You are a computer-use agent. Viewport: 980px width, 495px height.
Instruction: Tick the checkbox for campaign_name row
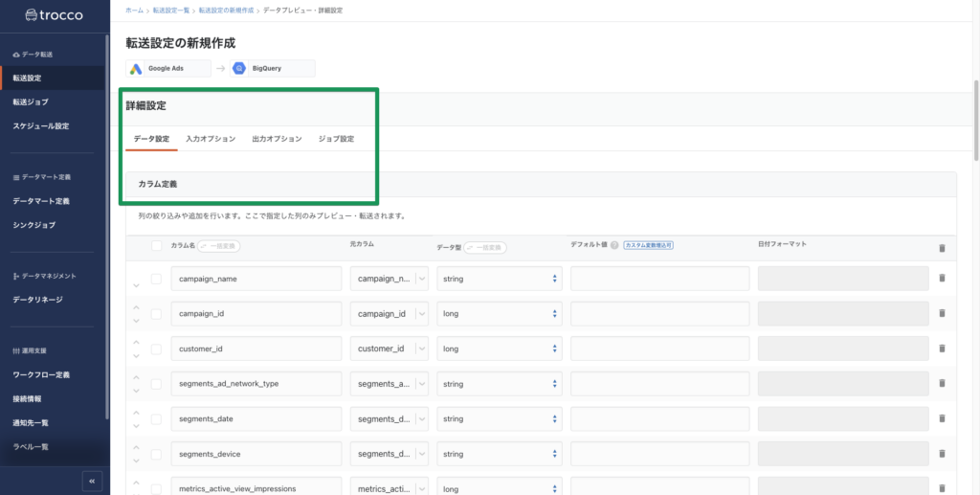156,279
